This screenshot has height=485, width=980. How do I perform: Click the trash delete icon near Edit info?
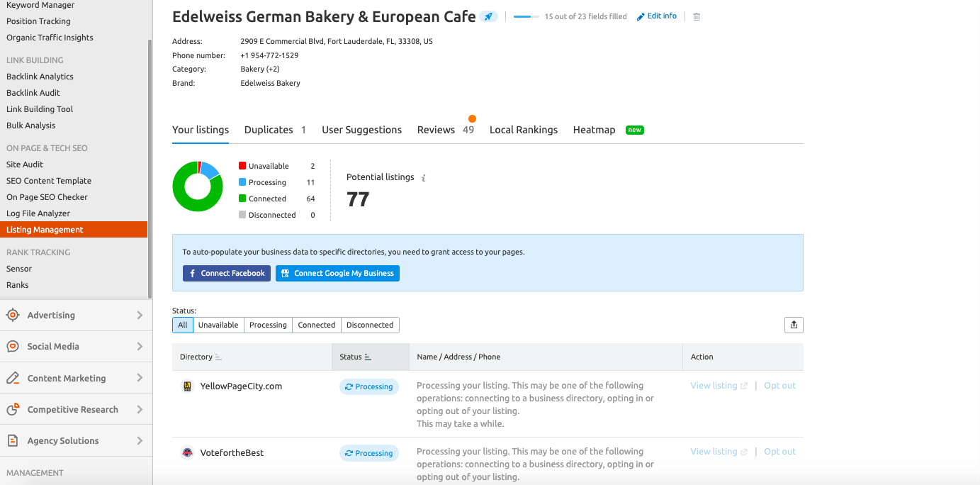(697, 16)
